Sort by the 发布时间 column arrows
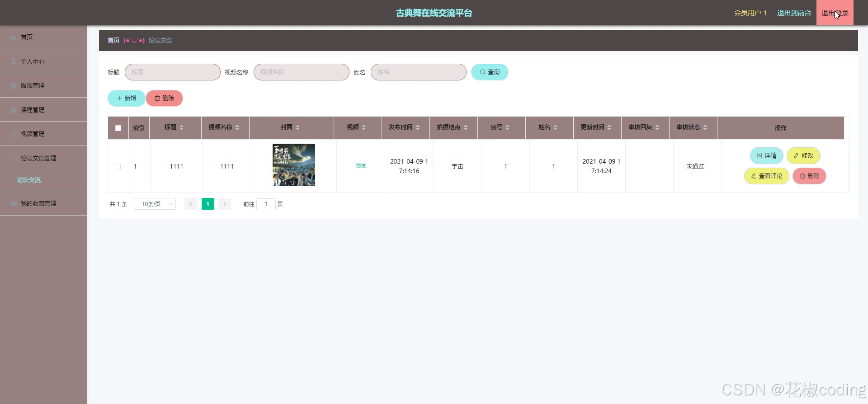 418,127
